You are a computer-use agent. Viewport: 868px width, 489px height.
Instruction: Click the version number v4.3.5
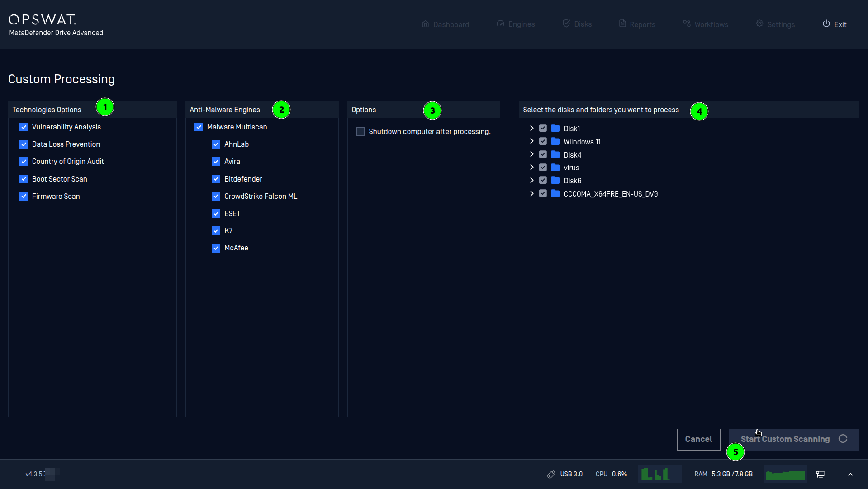click(35, 474)
